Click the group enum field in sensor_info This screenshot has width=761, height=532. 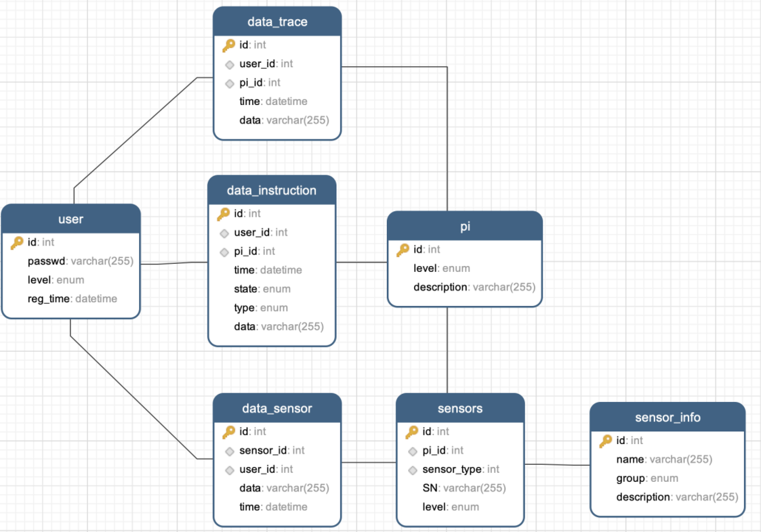point(647,478)
